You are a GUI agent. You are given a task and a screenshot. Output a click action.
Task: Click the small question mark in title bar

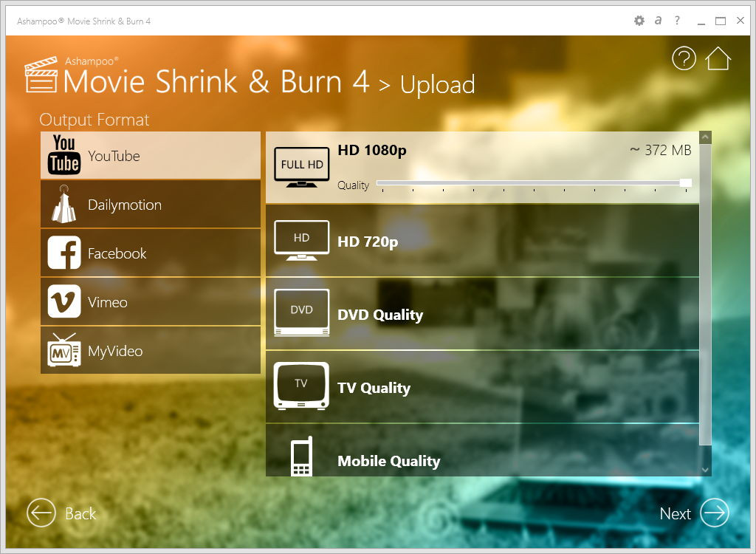coord(678,20)
